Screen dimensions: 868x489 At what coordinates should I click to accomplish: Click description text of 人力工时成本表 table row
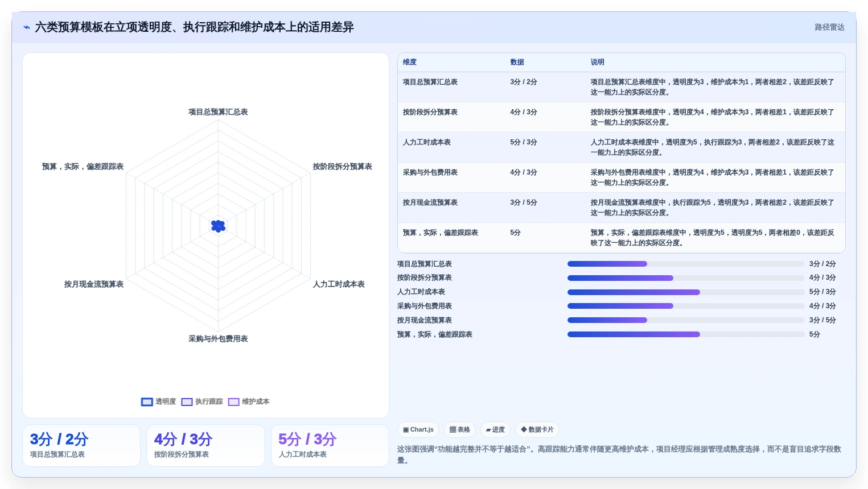tap(713, 147)
